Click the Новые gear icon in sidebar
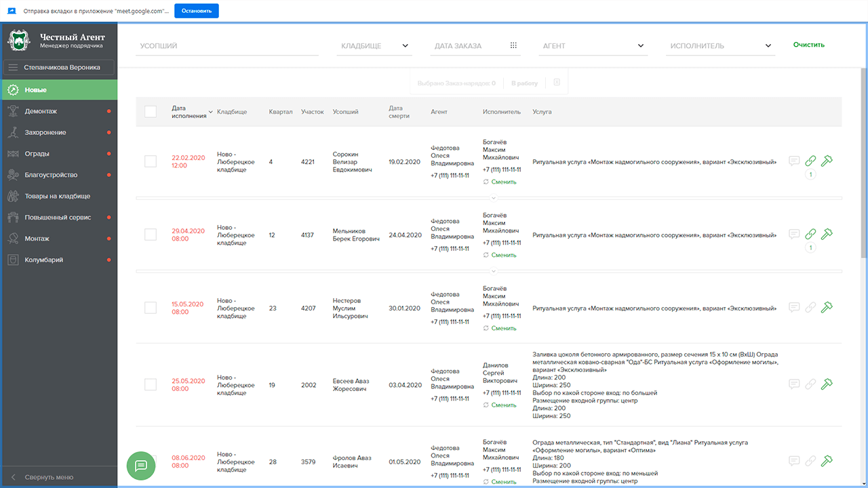Viewport: 868px width, 488px height. click(12, 90)
